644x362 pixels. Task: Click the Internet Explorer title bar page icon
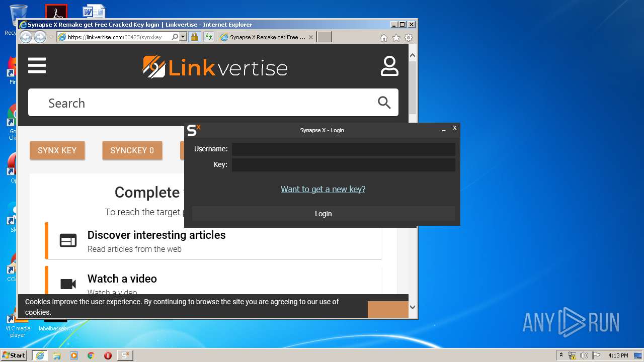(23, 25)
